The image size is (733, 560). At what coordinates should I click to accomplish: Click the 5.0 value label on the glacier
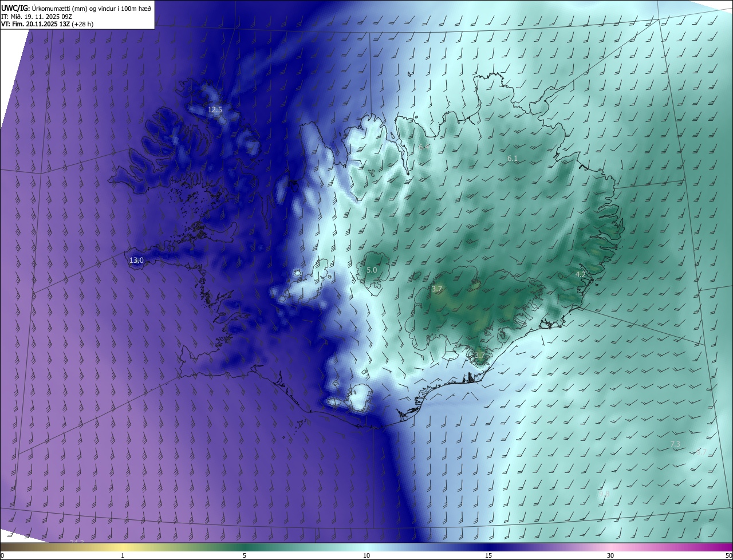tap(372, 270)
